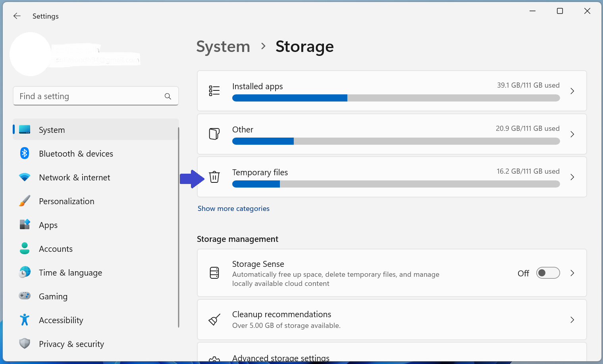The height and width of the screenshot is (364, 603).
Task: Click the search magnifier icon
Action: pyautogui.click(x=168, y=96)
